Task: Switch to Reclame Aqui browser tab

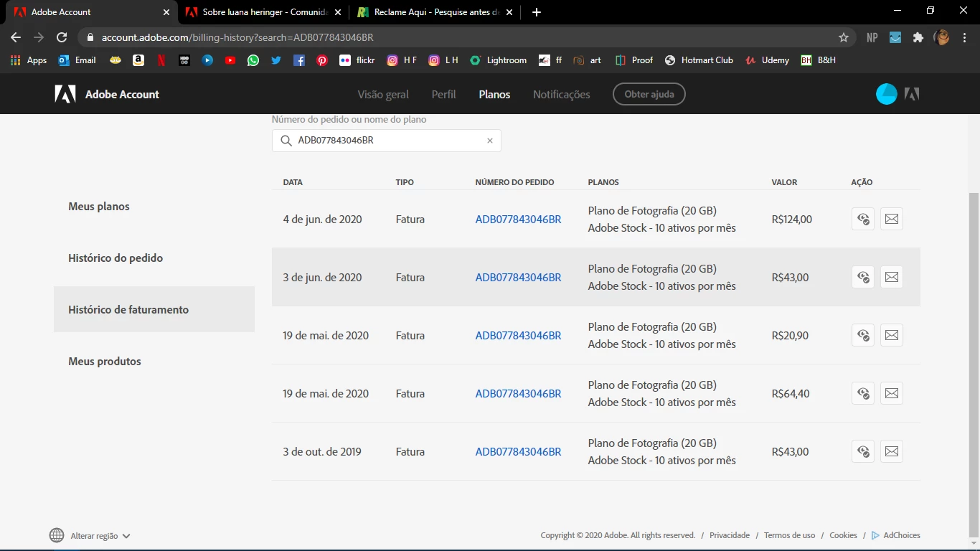Action: point(435,12)
